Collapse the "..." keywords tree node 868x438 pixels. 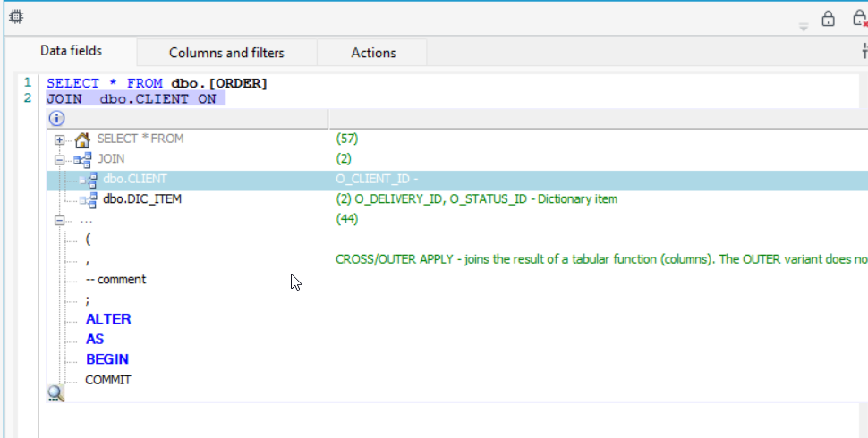(x=59, y=221)
